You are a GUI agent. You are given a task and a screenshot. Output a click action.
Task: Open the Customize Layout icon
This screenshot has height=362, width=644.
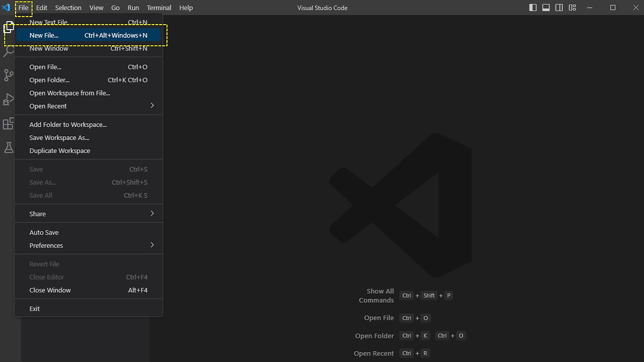tap(572, 8)
